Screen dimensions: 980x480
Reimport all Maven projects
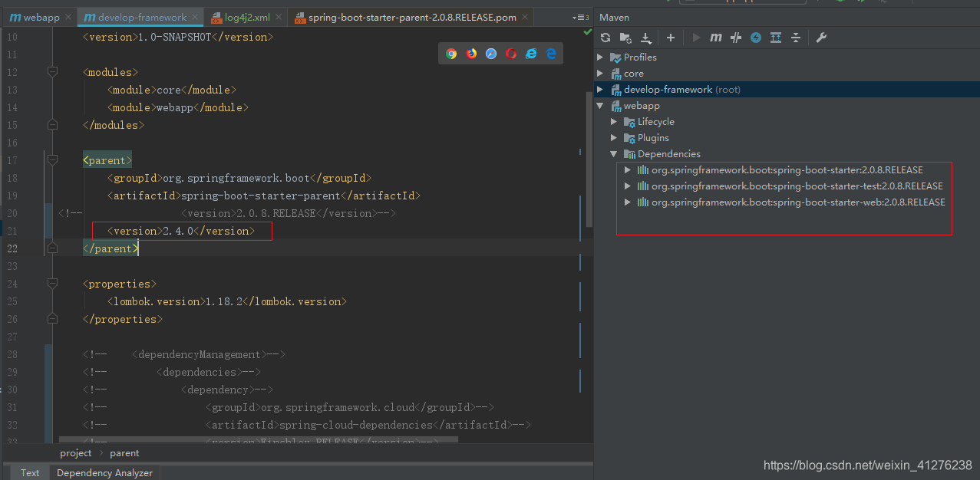605,38
